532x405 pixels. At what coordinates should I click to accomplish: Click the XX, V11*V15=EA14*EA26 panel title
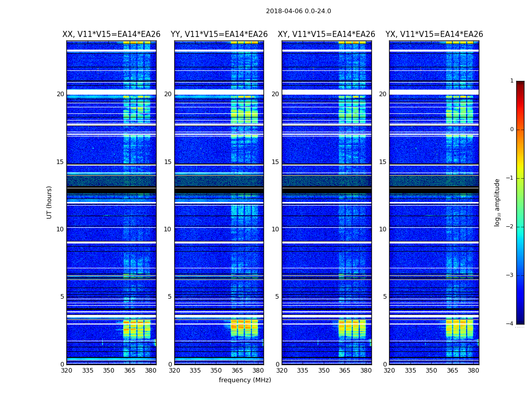(x=111, y=34)
